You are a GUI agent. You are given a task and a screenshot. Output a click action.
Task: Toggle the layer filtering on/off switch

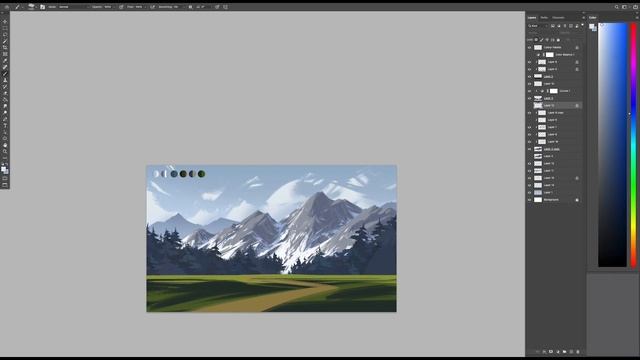point(582,25)
